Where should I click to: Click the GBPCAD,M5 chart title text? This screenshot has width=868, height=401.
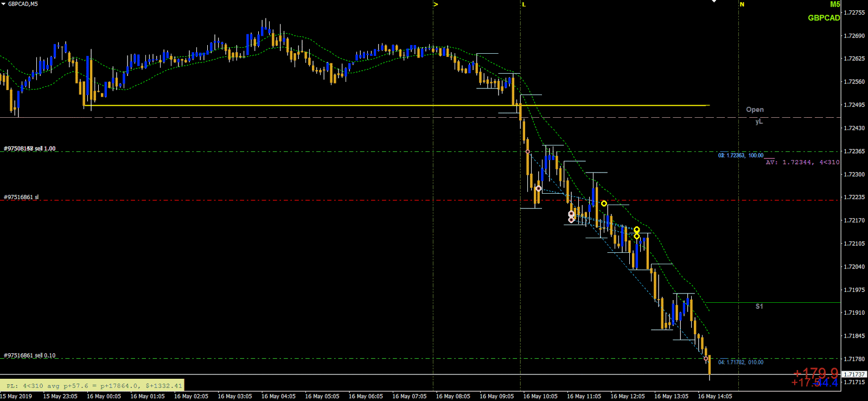[23, 4]
